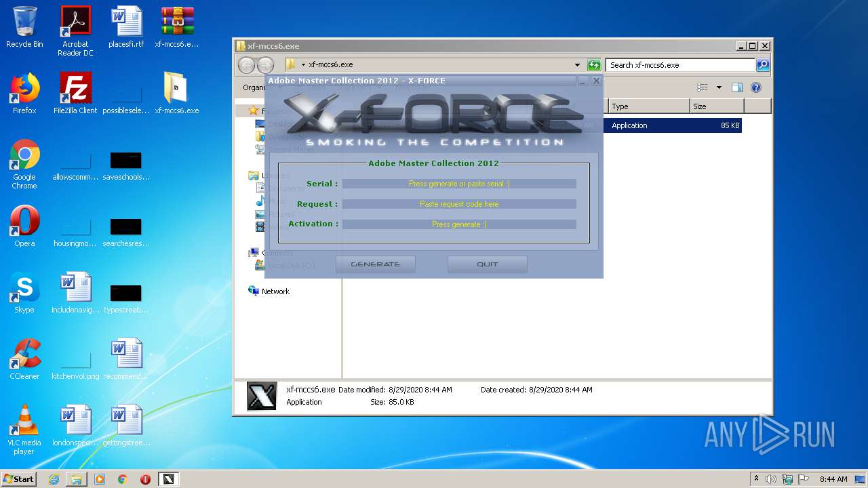The height and width of the screenshot is (488, 868).
Task: Open the address bar history dropdown
Action: point(577,65)
